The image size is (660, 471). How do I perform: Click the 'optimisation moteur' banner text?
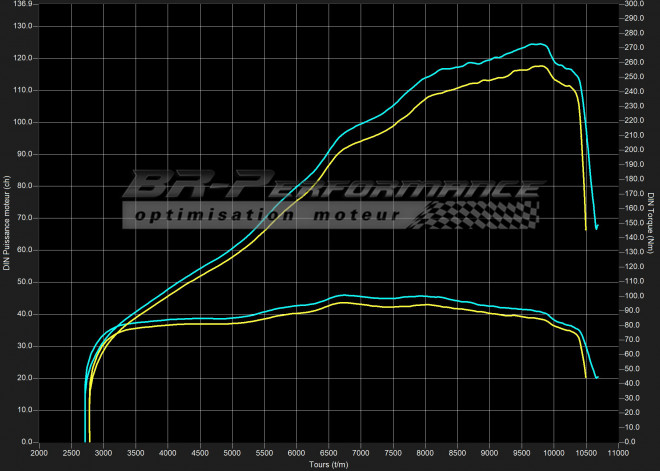(x=268, y=215)
